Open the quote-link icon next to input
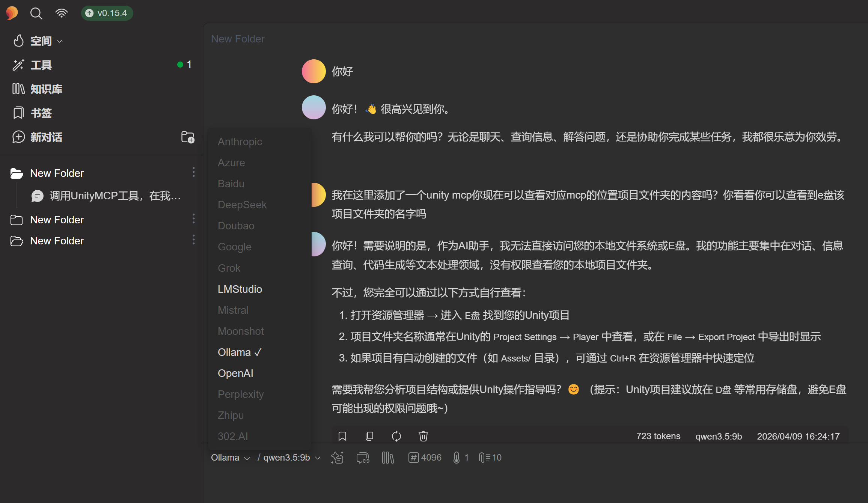The width and height of the screenshot is (868, 503). 362,457
